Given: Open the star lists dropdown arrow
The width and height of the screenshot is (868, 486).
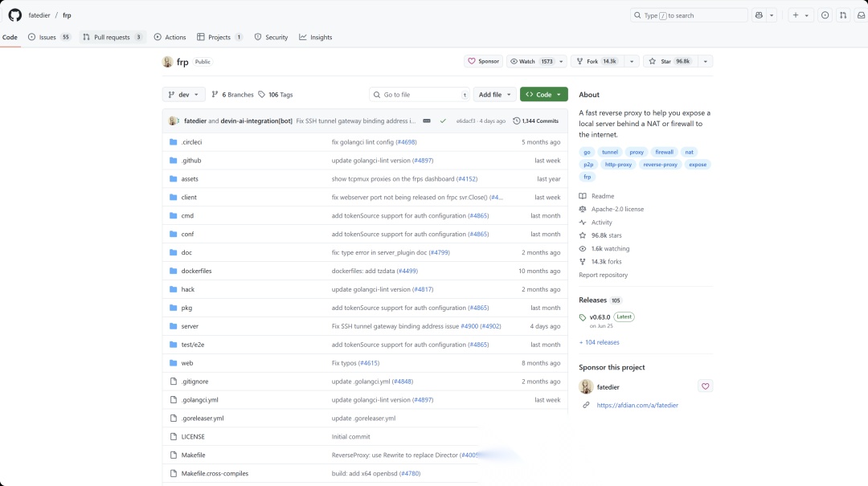Looking at the screenshot, I should coord(706,61).
